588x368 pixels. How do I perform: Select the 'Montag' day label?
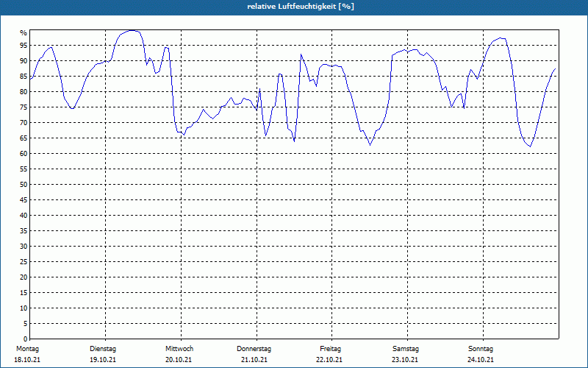click(x=27, y=349)
